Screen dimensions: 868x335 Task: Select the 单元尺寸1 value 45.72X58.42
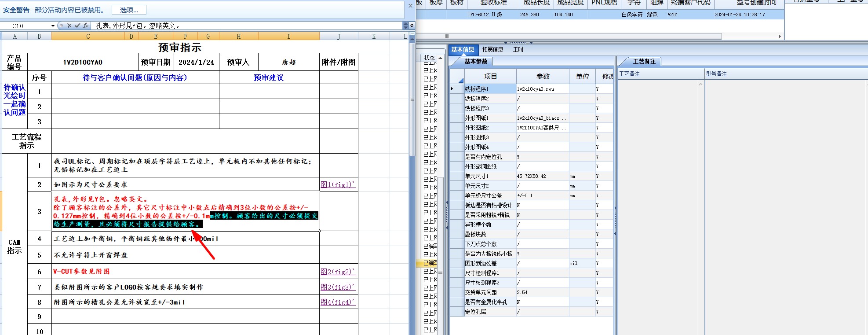click(543, 176)
